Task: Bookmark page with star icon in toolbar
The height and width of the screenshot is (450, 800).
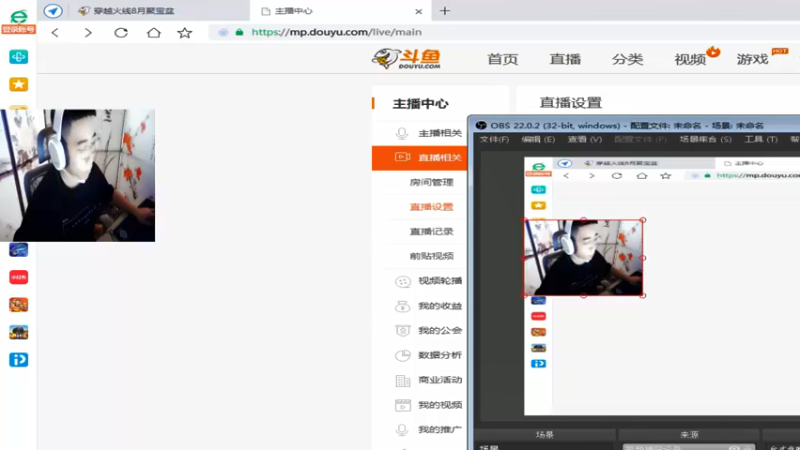Action: pos(185,33)
